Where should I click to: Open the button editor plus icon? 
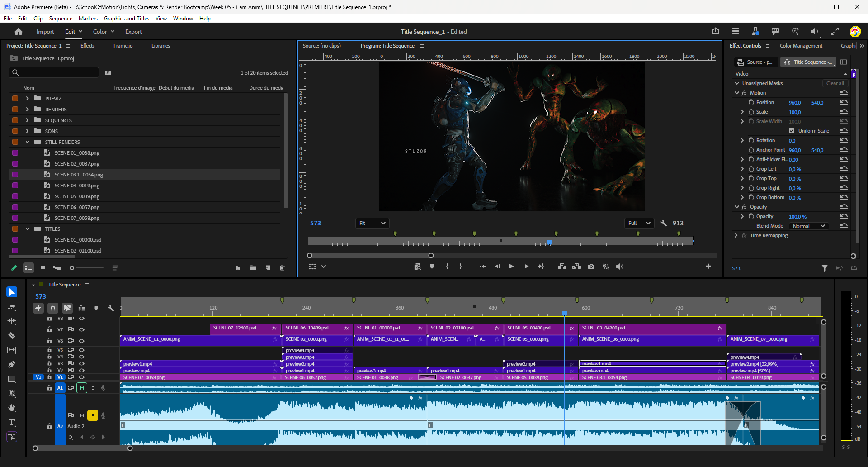tap(708, 267)
